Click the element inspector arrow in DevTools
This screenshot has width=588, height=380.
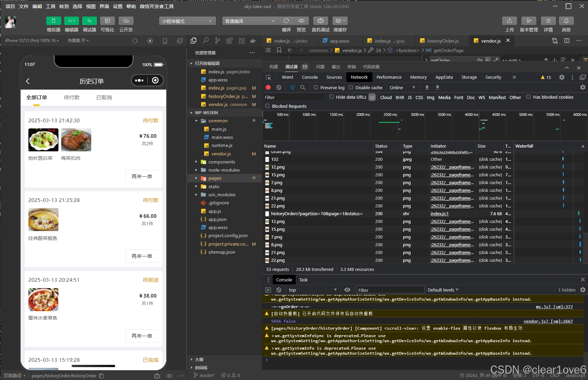pos(269,77)
